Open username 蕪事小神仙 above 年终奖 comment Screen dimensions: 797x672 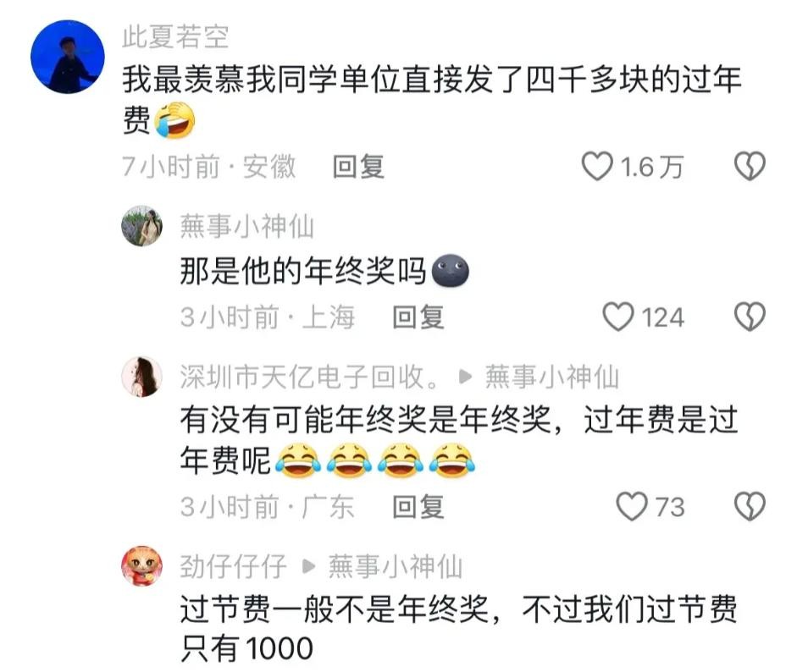247,226
